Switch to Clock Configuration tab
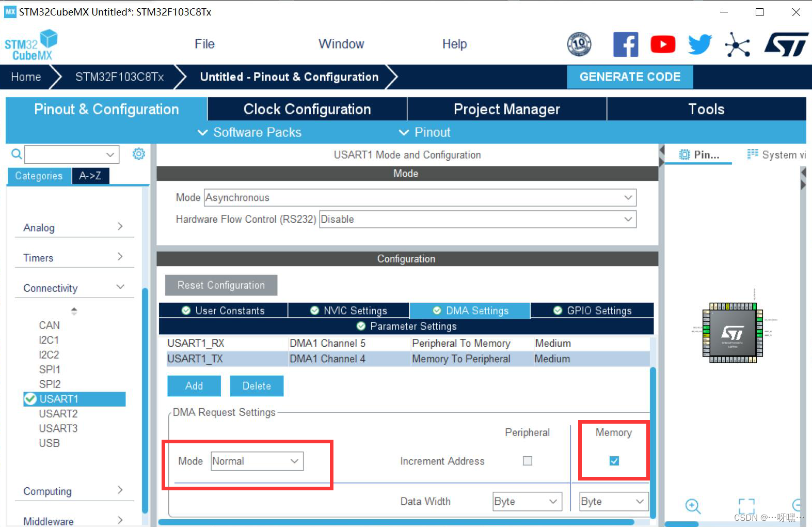Screen dimensions: 812x527 (307, 109)
